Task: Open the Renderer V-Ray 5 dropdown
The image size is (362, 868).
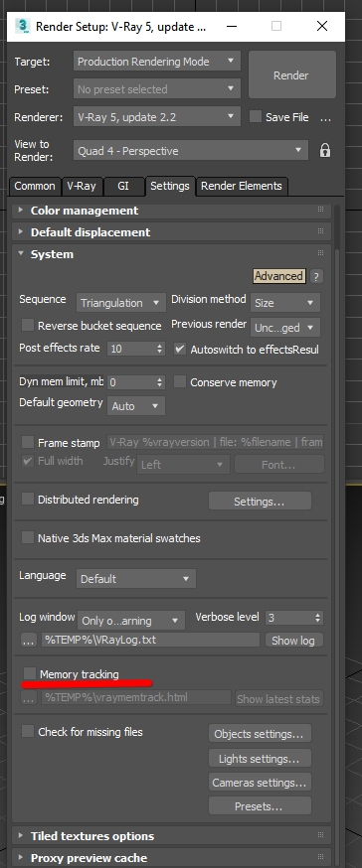Action: [157, 117]
